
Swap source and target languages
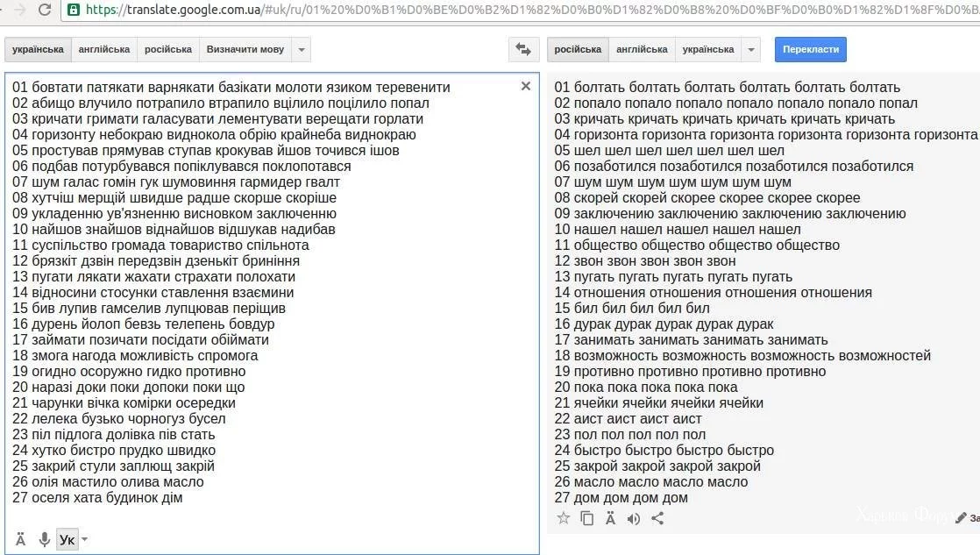click(523, 49)
